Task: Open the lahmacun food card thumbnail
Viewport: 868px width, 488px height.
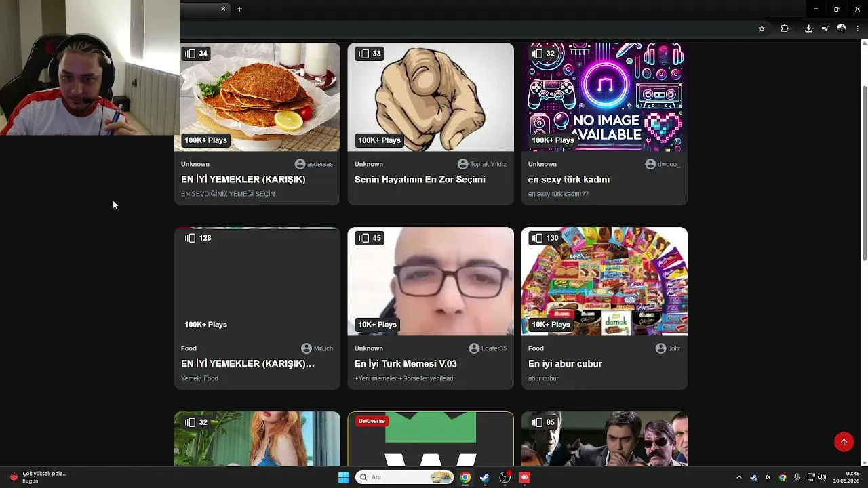Action: (x=257, y=97)
